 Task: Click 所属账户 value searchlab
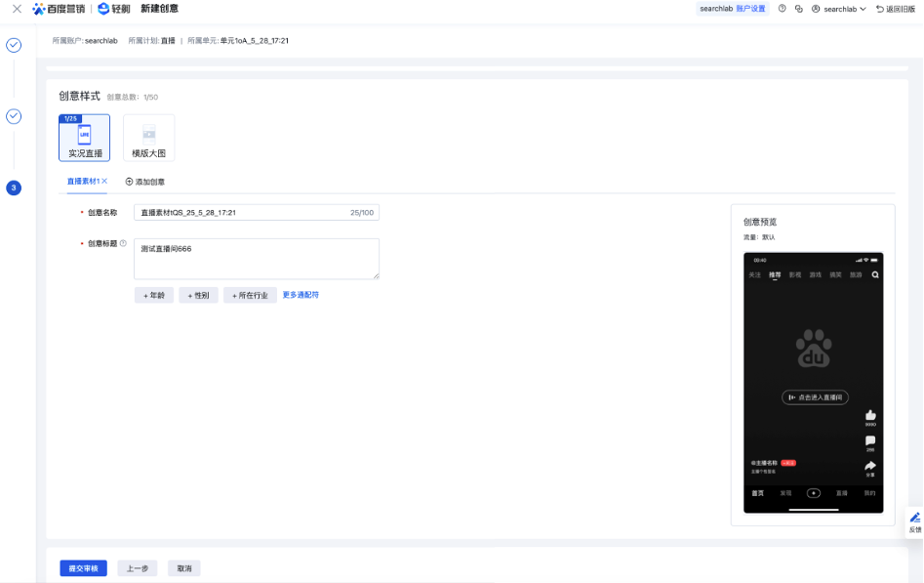coord(101,41)
